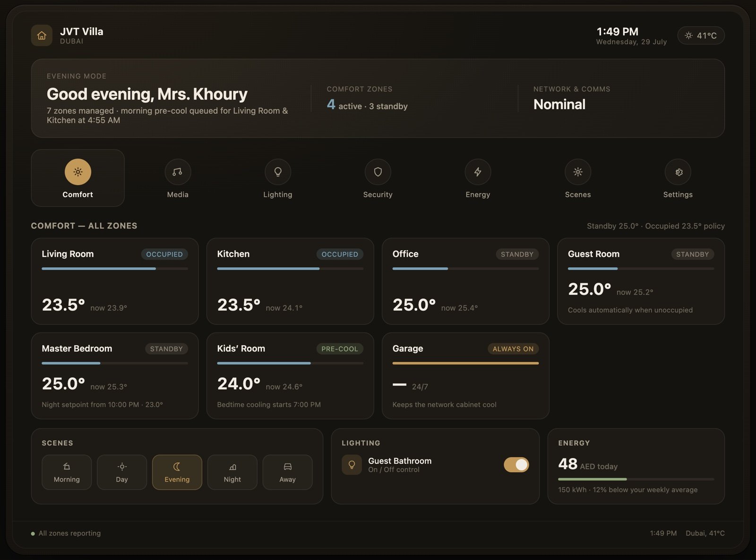Click the 41°C weather pill
Screen dimensions: 756x560
pyautogui.click(x=701, y=35)
